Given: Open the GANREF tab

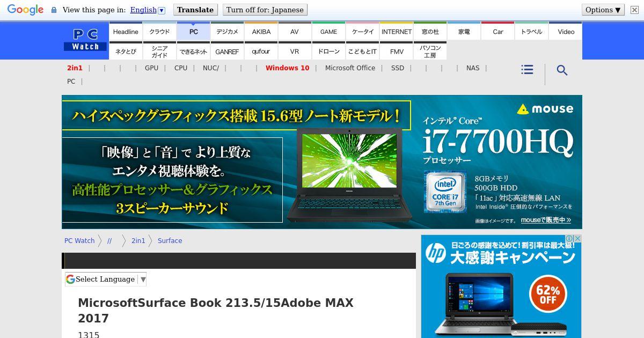Looking at the screenshot, I should click(x=227, y=51).
